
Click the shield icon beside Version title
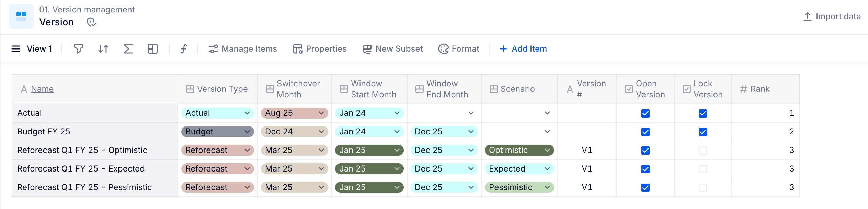pyautogui.click(x=92, y=22)
